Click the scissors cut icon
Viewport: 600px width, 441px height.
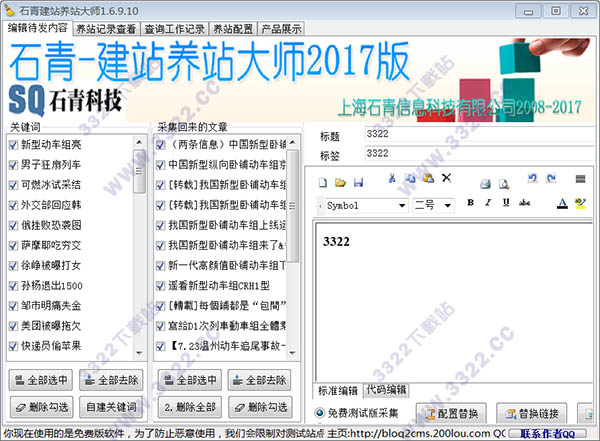pyautogui.click(x=391, y=178)
